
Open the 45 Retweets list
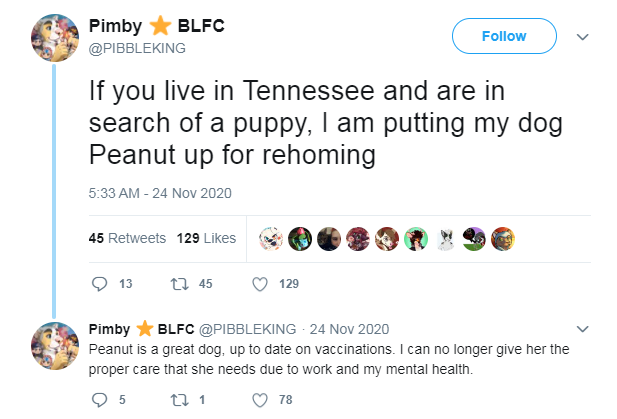[x=127, y=238]
